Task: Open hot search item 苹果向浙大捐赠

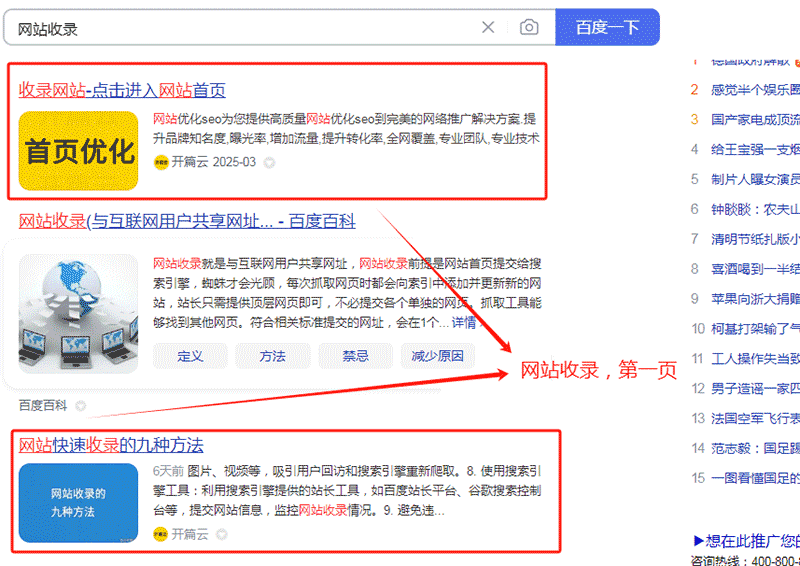Action: click(755, 299)
